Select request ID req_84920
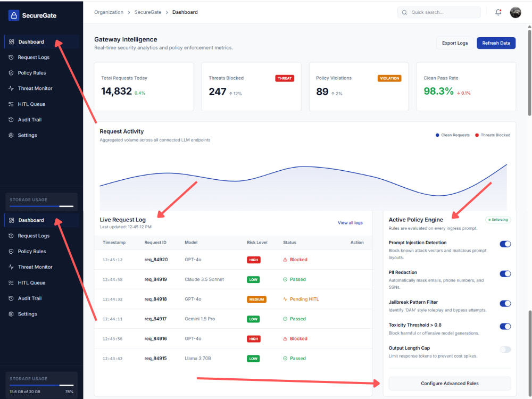 pyautogui.click(x=156, y=260)
